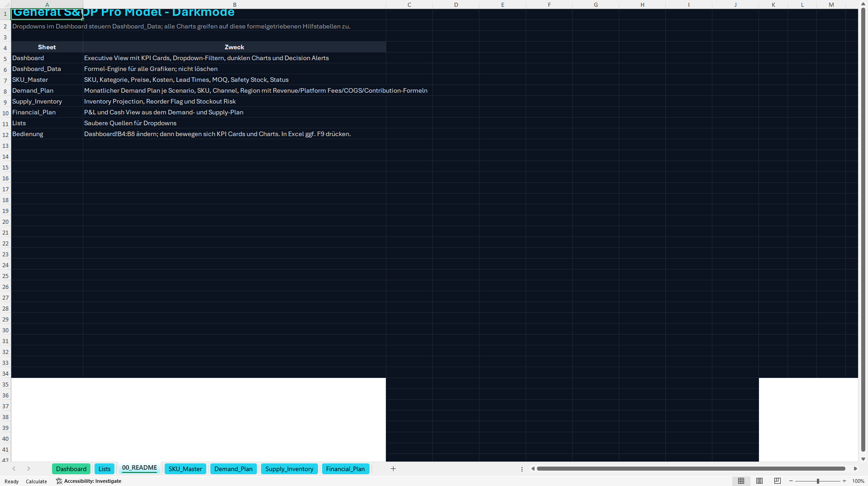Viewport: 868px width, 486px height.
Task: Select column M header
Action: pyautogui.click(x=831, y=5)
